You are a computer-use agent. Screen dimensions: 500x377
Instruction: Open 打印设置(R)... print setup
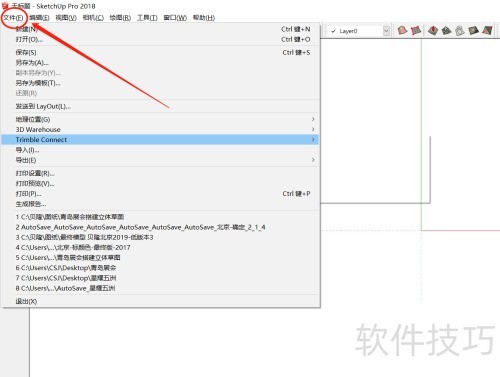pyautogui.click(x=161, y=173)
